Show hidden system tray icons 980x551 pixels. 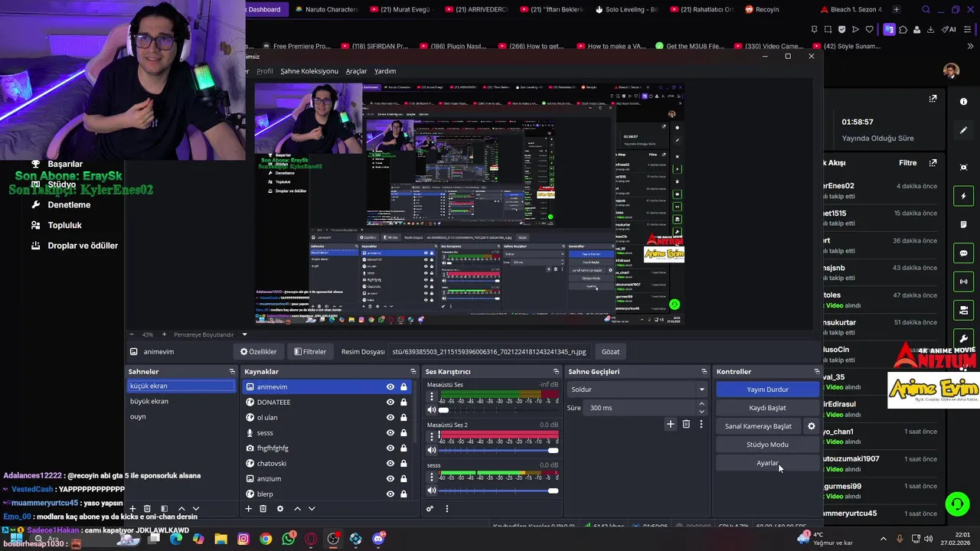883,540
